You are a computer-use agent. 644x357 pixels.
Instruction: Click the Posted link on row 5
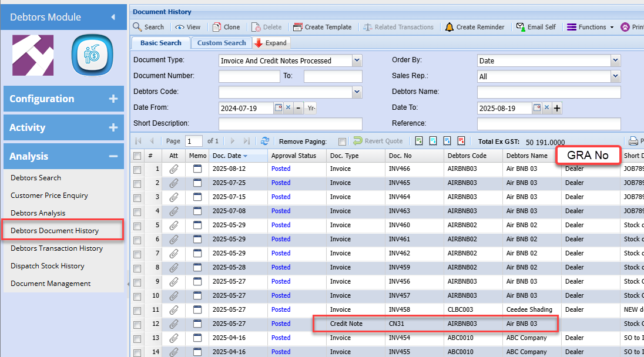281,225
